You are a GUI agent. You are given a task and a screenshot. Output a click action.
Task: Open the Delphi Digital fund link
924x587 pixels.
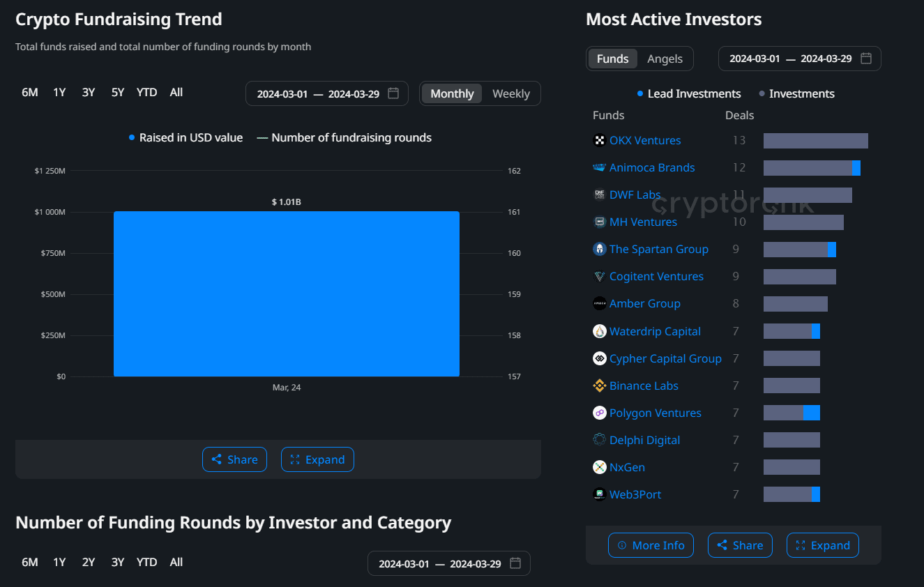[644, 440]
